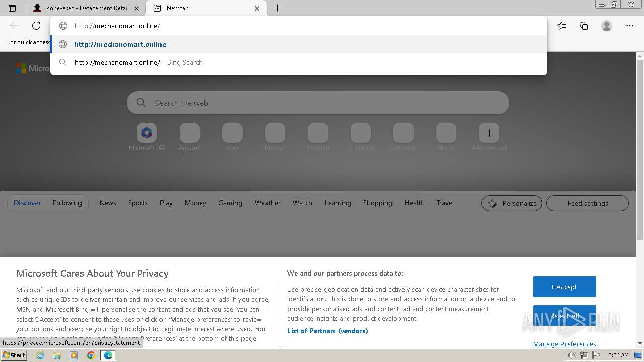Viewport: 644px width, 362px height.
Task: Open the Health category
Action: tap(415, 203)
